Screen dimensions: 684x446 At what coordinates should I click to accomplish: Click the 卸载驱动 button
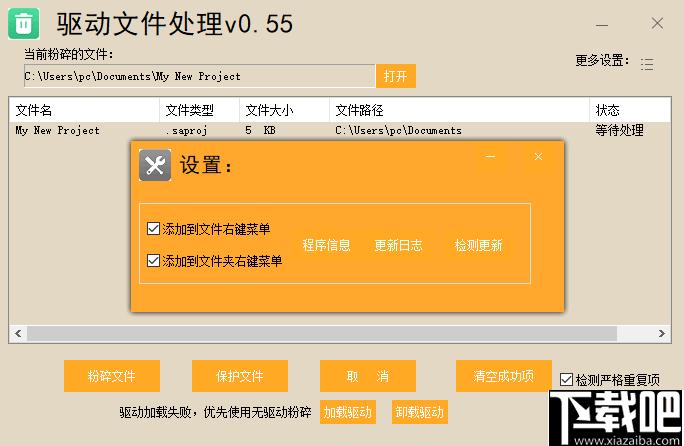[420, 412]
